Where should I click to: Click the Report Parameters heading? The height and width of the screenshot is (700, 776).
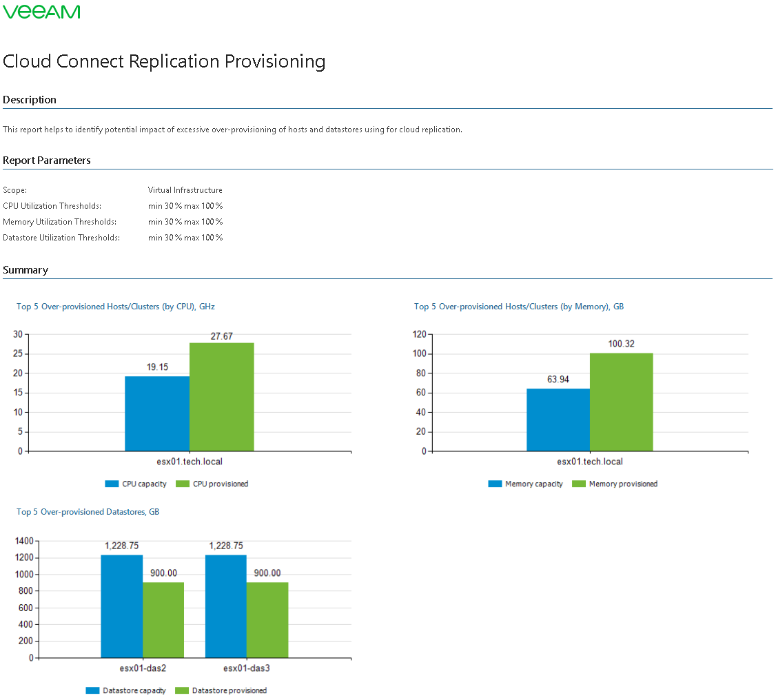tap(47, 161)
